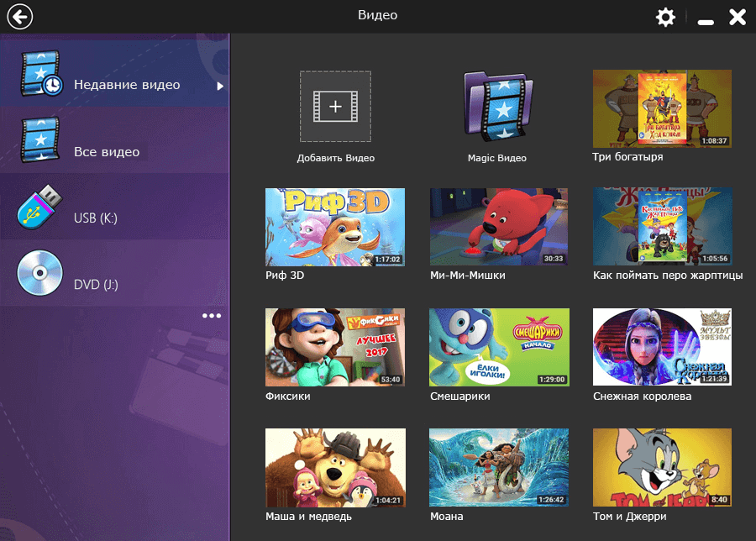The height and width of the screenshot is (541, 756).
Task: Click the 1:08:37 duration badge
Action: click(x=714, y=141)
